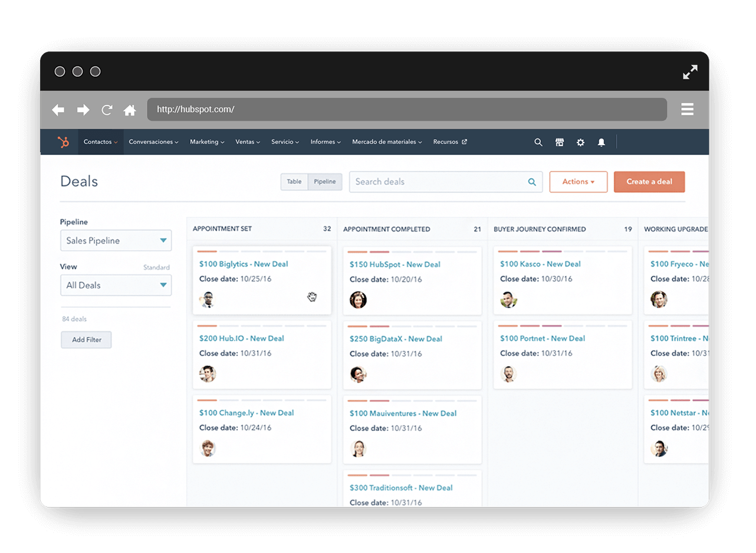Switch to Table view
Image resolution: width=756 pixels, height=553 pixels.
point(294,182)
